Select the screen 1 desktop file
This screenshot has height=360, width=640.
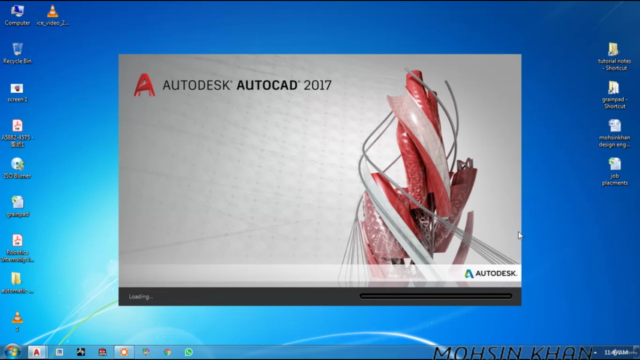coord(17,92)
